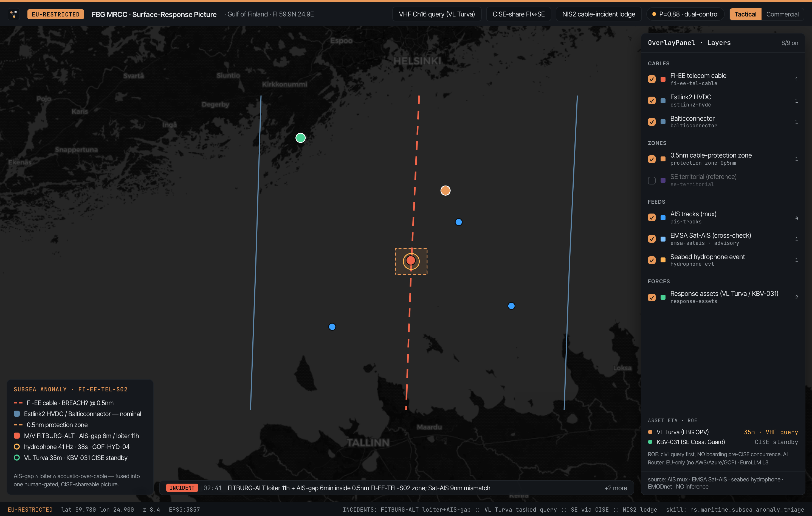Click legend entry '0.5nm protection zone'
812x516 pixels.
(x=50, y=425)
